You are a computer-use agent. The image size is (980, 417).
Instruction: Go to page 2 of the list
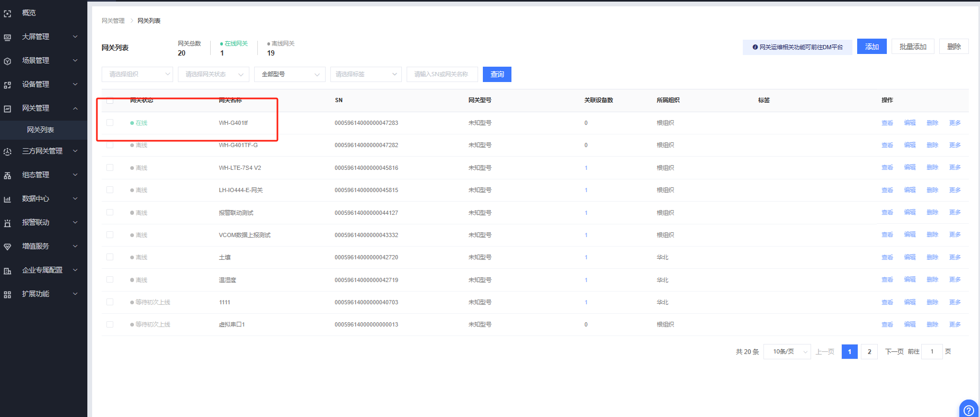tap(869, 351)
